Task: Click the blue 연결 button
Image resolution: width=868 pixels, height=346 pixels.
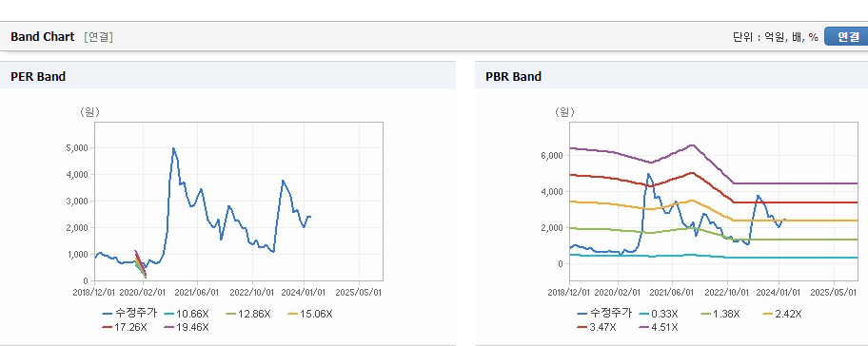Action: coord(846,36)
